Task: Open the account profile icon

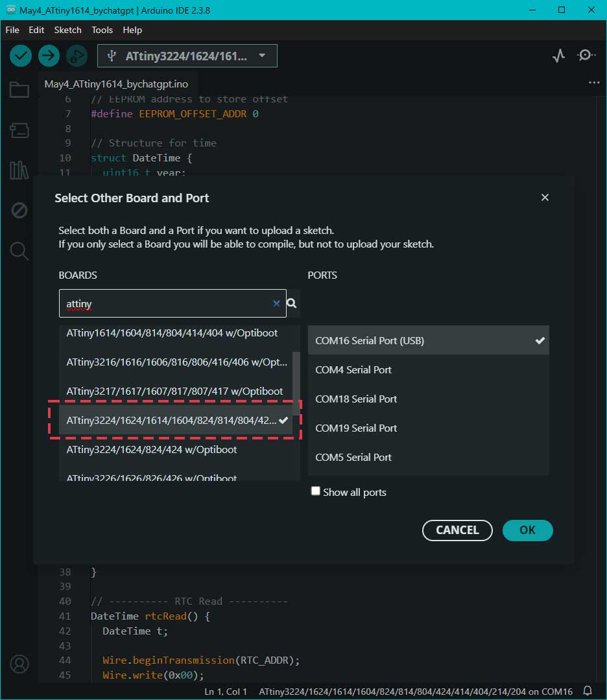Action: point(19,664)
